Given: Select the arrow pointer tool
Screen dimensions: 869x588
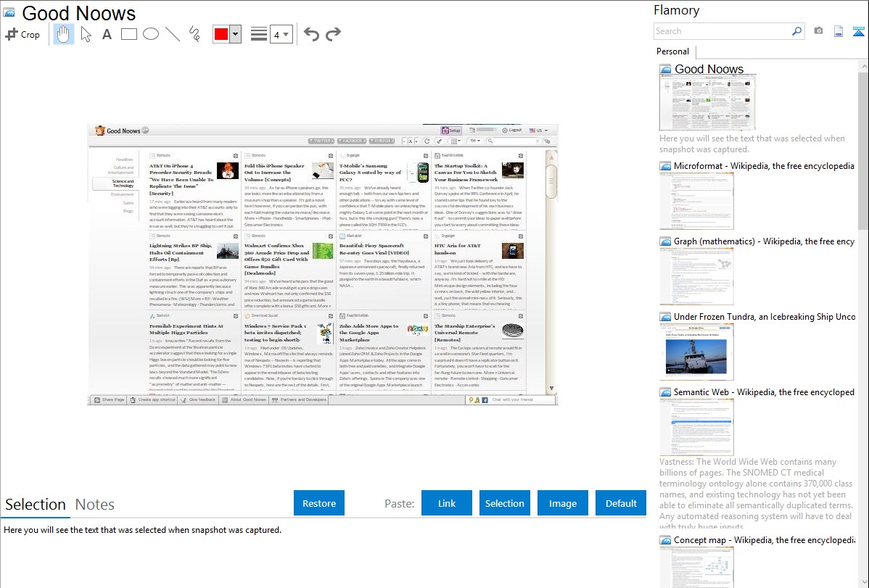Looking at the screenshot, I should pyautogui.click(x=86, y=34).
